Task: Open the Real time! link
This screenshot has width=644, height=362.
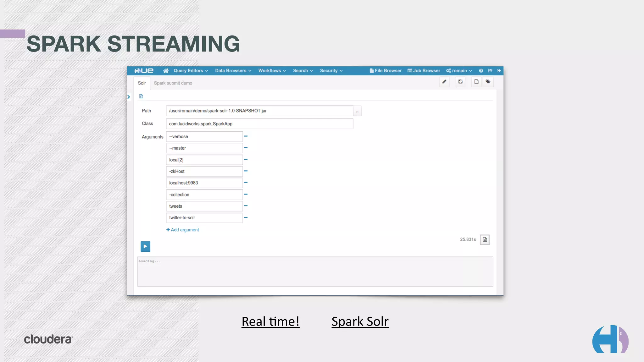Action: [x=270, y=321]
